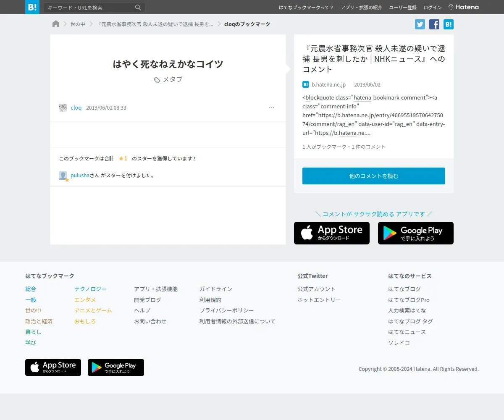
Task: Open ガイドライン footer link
Action: click(x=216, y=289)
